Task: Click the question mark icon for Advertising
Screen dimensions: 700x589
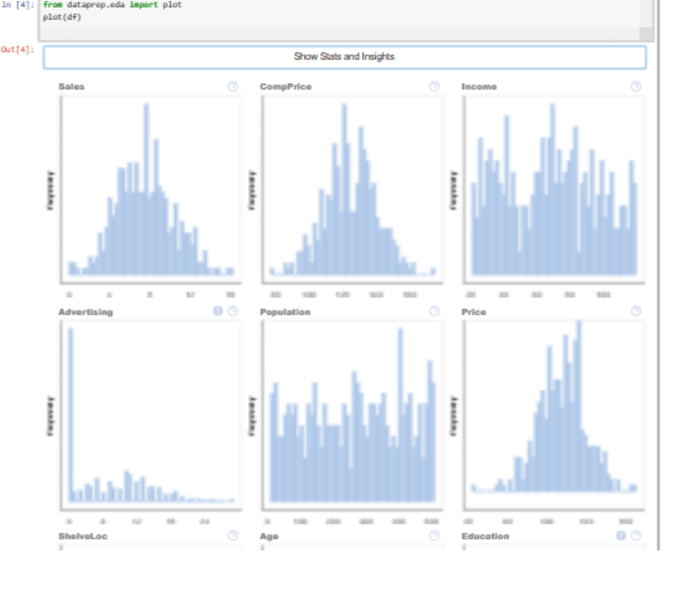Action: coord(233,311)
